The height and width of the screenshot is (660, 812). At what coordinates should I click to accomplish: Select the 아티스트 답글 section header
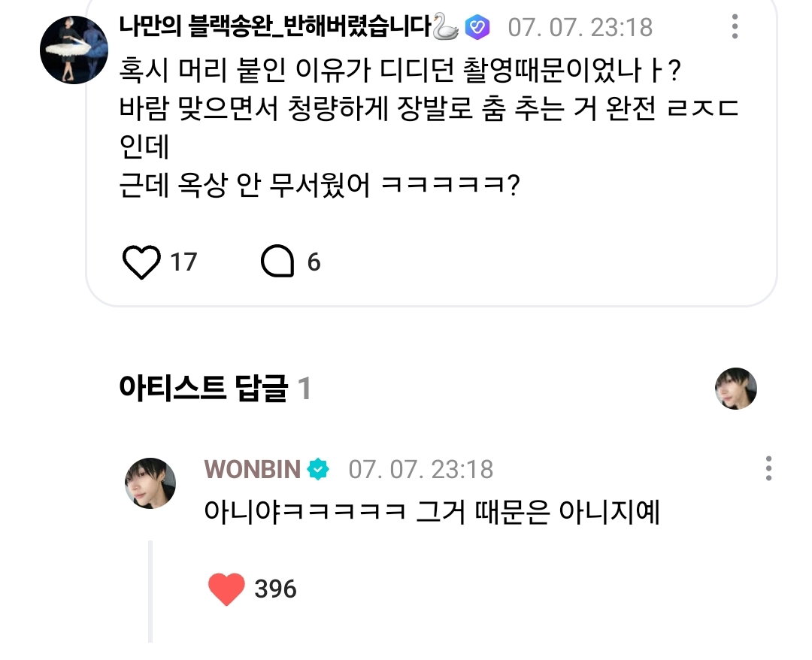coord(214,388)
